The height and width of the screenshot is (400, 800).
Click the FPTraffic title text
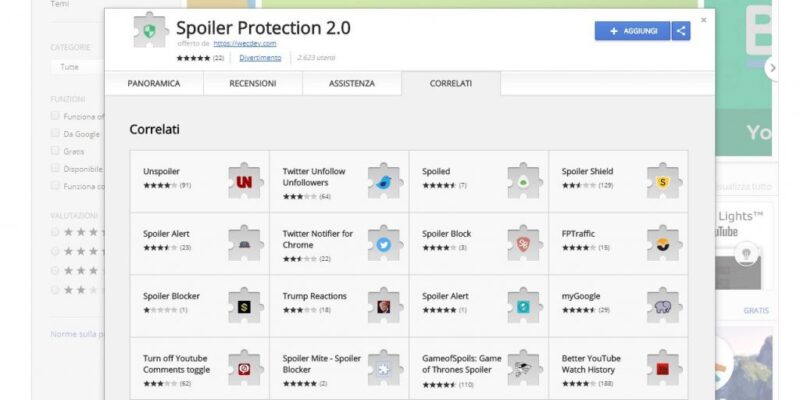point(578,234)
